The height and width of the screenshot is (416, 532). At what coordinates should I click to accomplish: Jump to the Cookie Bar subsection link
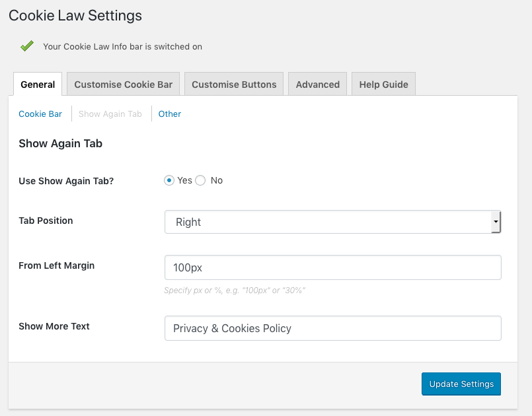[40, 114]
